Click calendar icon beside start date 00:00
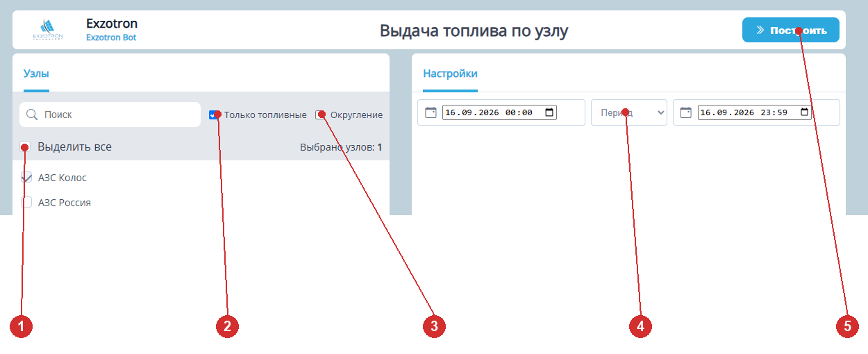The image size is (868, 354). tap(430, 112)
